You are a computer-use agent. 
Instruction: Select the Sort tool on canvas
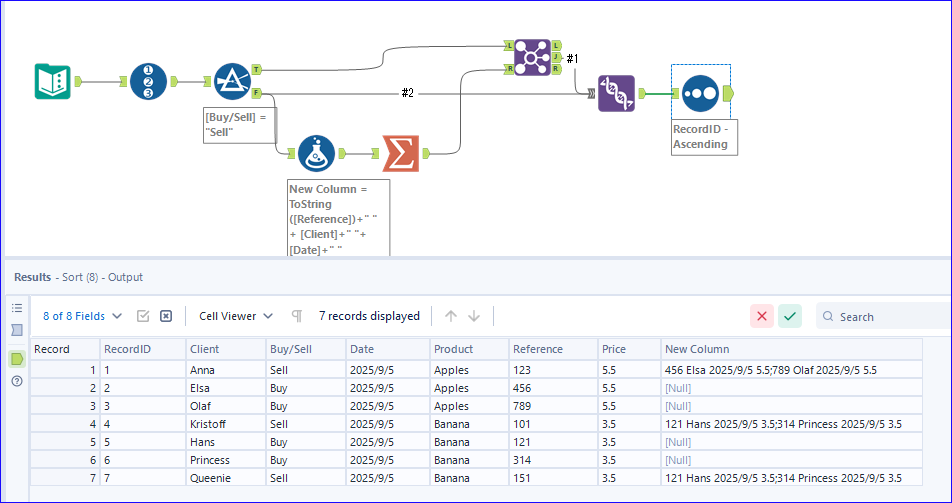[701, 94]
